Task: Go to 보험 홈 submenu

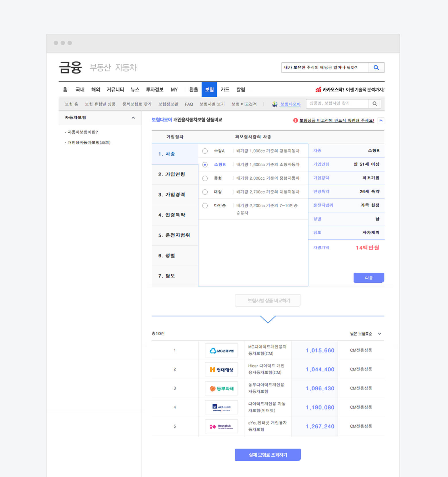Action: tap(72, 104)
